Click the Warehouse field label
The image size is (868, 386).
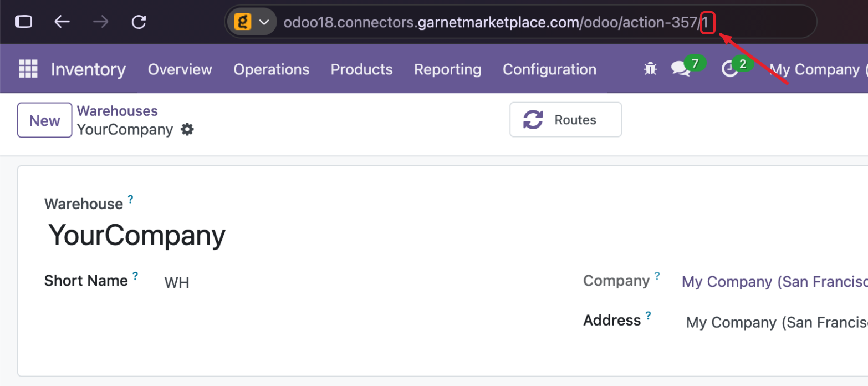[x=84, y=204]
